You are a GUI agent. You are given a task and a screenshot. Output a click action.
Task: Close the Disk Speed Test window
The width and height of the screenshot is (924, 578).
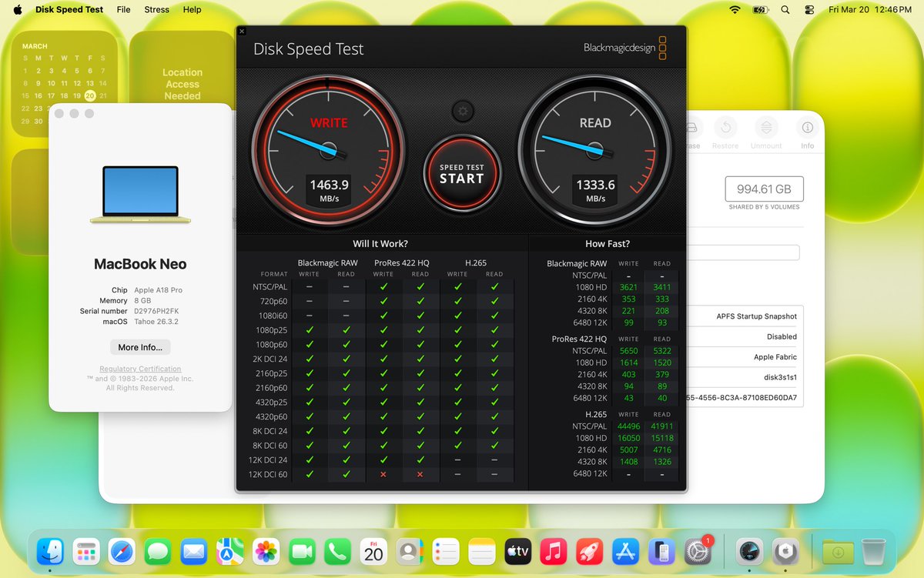(242, 32)
